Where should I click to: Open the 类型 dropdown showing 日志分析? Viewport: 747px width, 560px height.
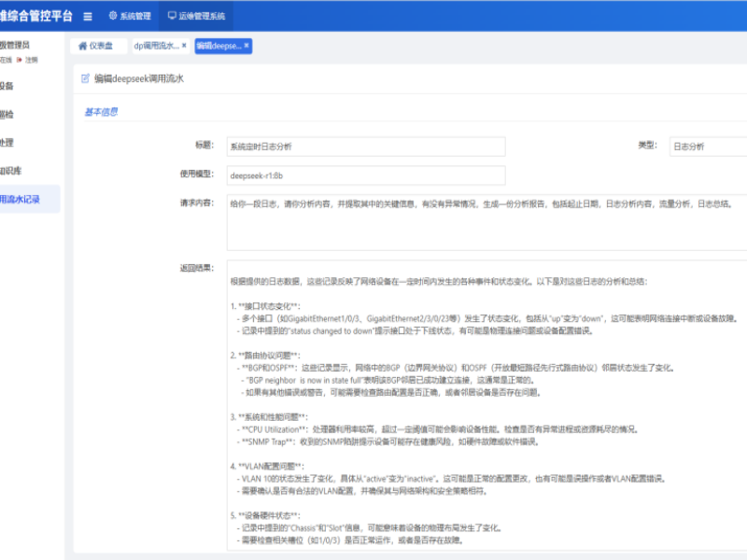[x=708, y=147]
